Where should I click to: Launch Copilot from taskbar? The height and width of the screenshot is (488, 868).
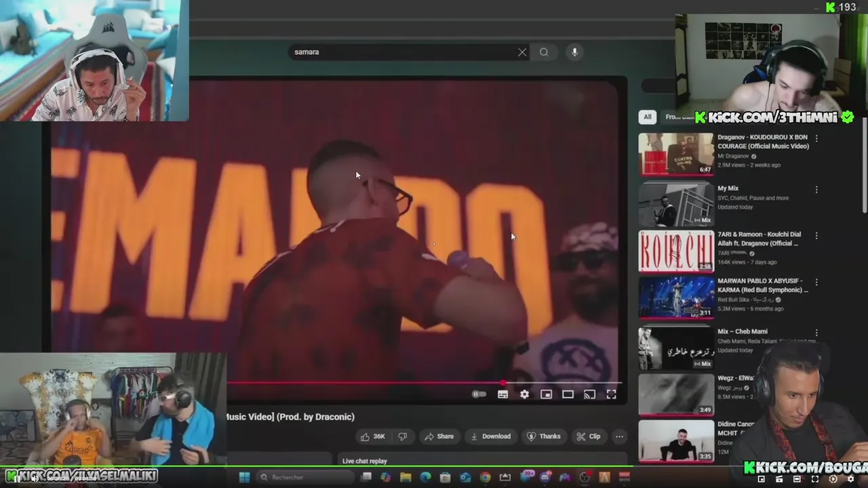point(386,477)
